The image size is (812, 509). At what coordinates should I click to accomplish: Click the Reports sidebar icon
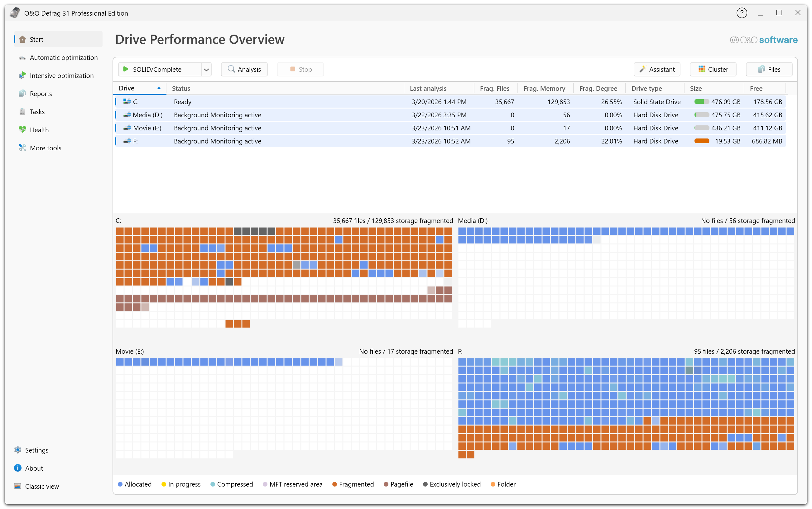click(x=22, y=94)
